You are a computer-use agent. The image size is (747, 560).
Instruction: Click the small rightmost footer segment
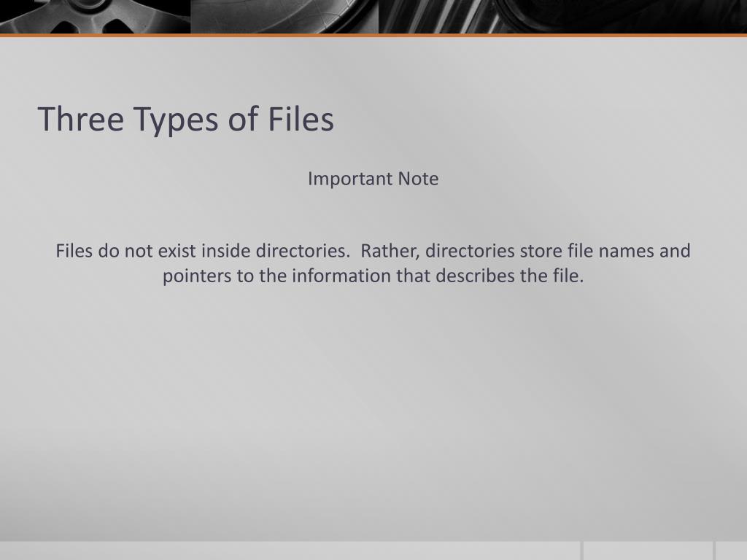click(x=731, y=551)
